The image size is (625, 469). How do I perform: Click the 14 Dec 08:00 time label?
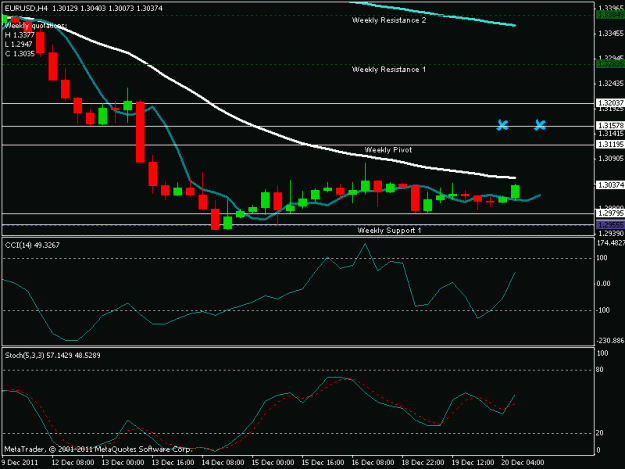tap(223, 462)
